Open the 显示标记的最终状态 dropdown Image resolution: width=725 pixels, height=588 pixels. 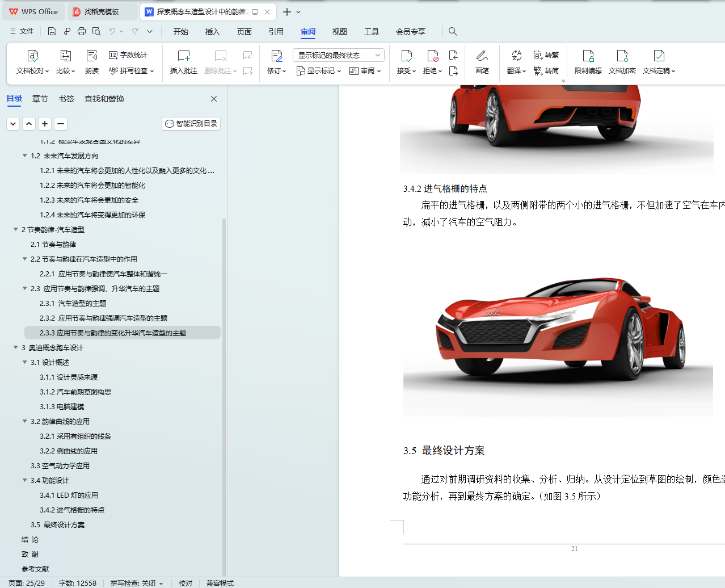coord(339,55)
